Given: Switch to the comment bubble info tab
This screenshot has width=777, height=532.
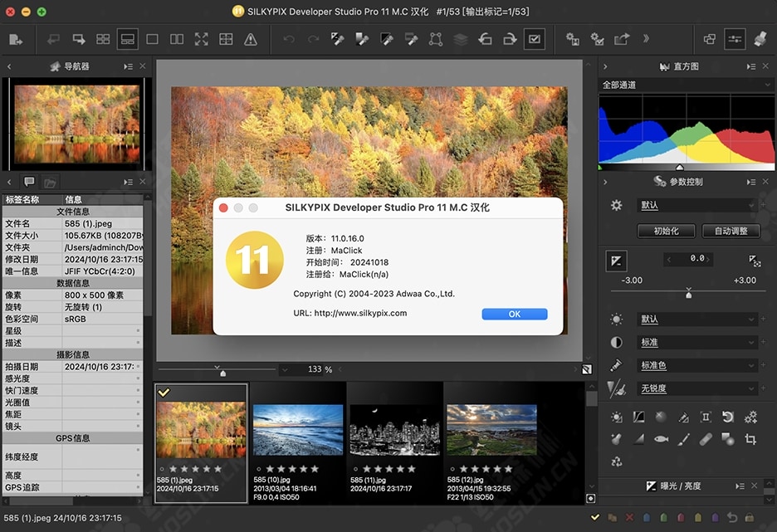Looking at the screenshot, I should [x=29, y=182].
